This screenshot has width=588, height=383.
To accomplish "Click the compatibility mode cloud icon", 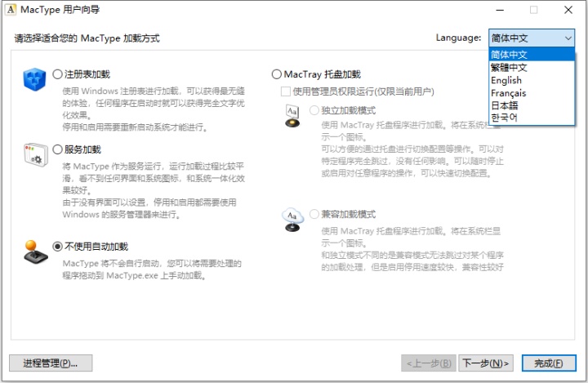I will tap(292, 220).
